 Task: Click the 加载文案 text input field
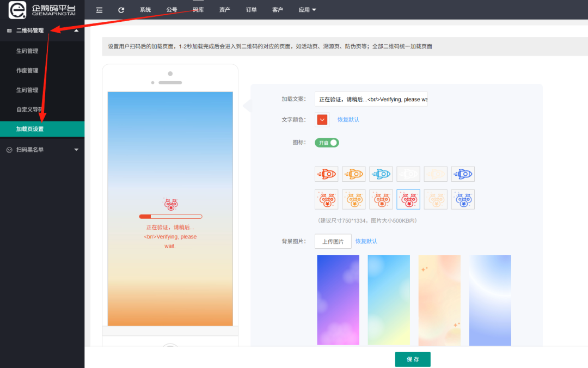[371, 99]
